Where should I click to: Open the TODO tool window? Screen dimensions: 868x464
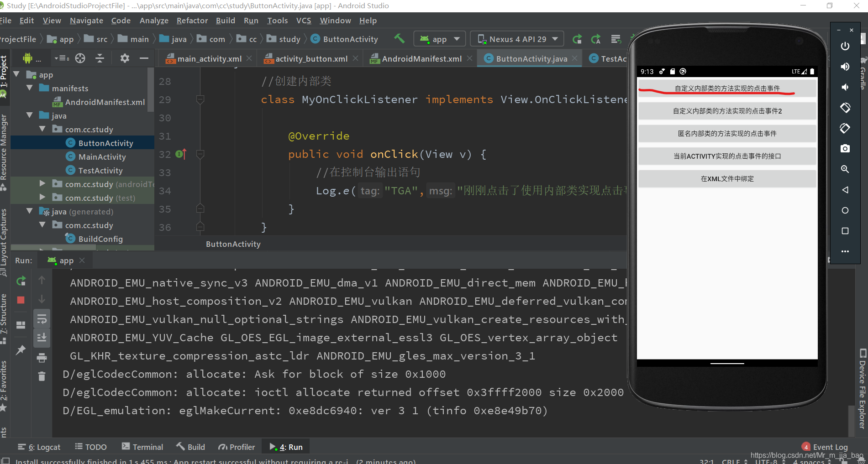tap(91, 447)
